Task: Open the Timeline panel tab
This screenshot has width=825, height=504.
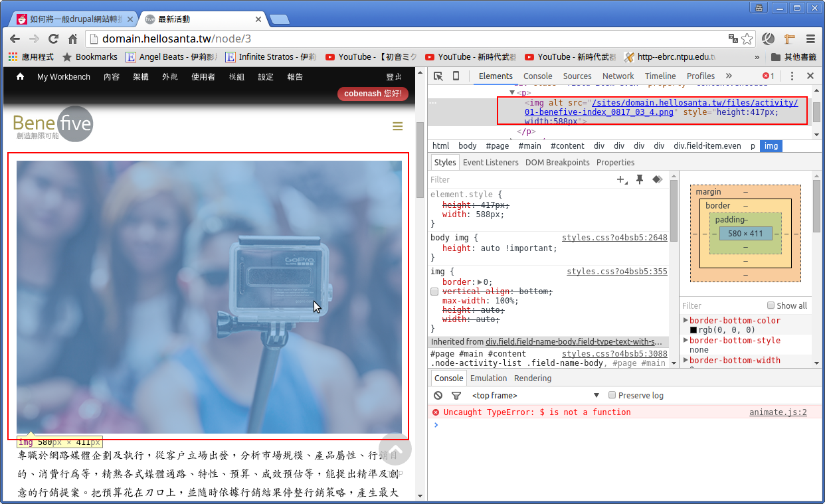Action: point(660,76)
